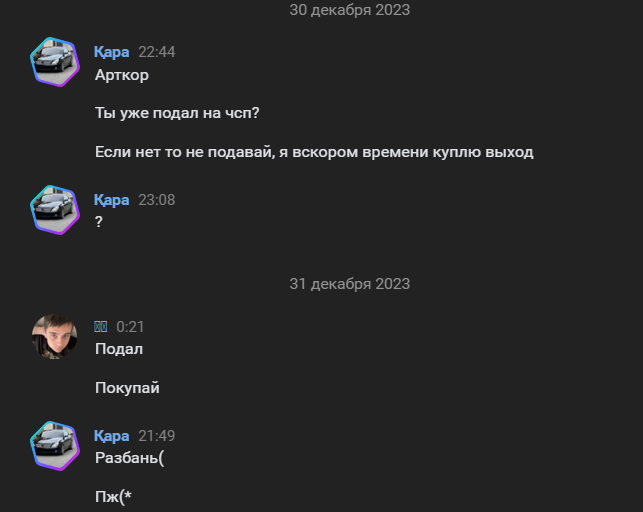Click the message "Ты уже подал на чсп?"

pyautogui.click(x=177, y=113)
